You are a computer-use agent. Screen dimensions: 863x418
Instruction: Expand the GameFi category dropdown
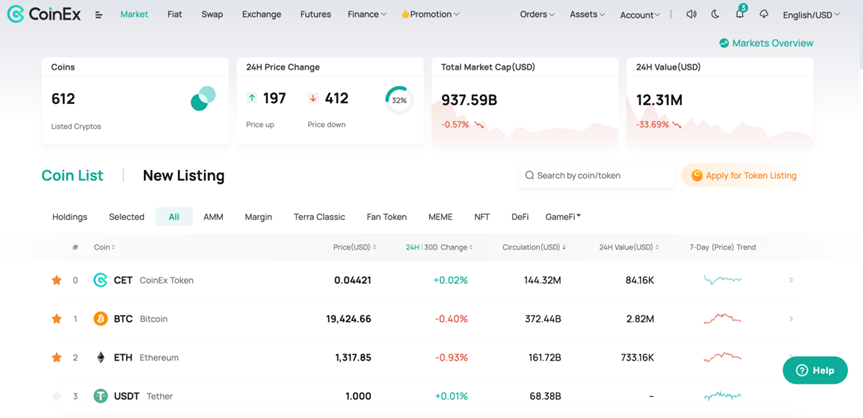(x=563, y=217)
